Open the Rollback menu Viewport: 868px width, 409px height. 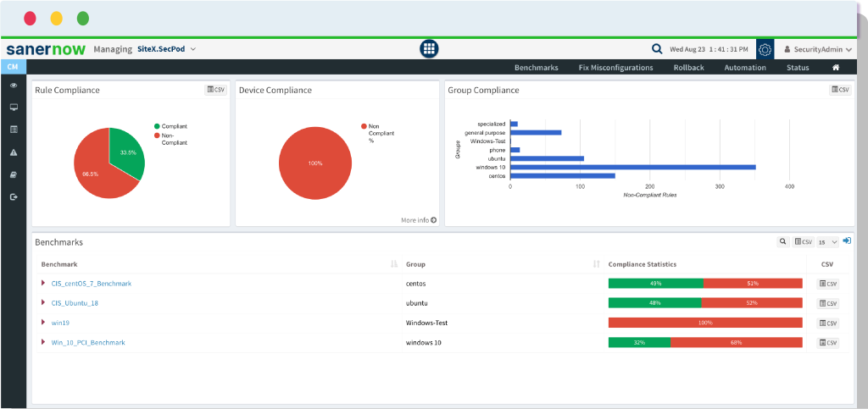[688, 68]
